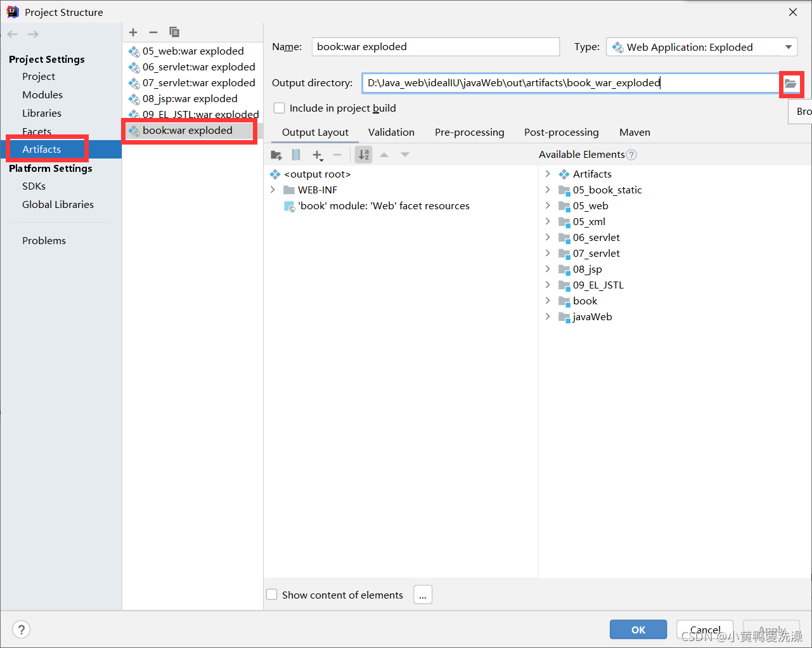Switch to Validation tab
Screen dimensions: 812x648
(x=391, y=133)
